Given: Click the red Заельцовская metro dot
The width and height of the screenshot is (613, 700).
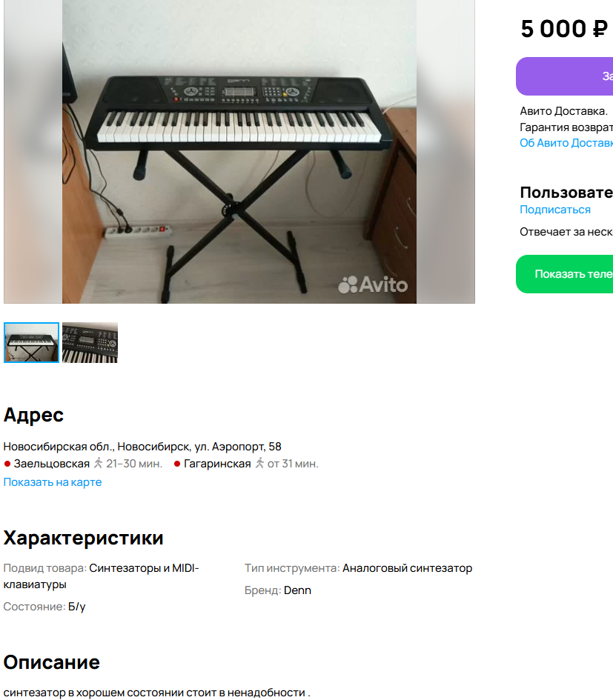Looking at the screenshot, I should pos(7,464).
